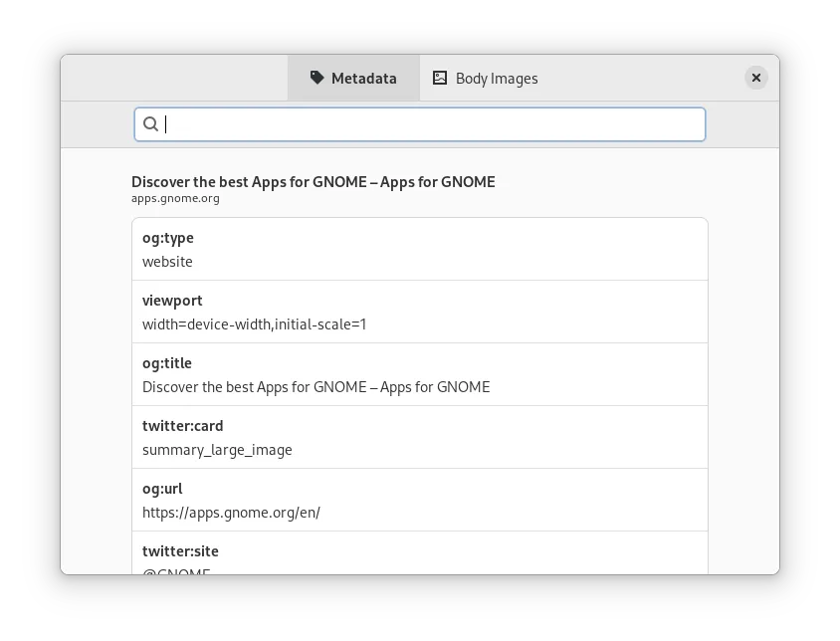Click the summary_large_image value
The height and width of the screenshot is (641, 840).
coord(217,450)
